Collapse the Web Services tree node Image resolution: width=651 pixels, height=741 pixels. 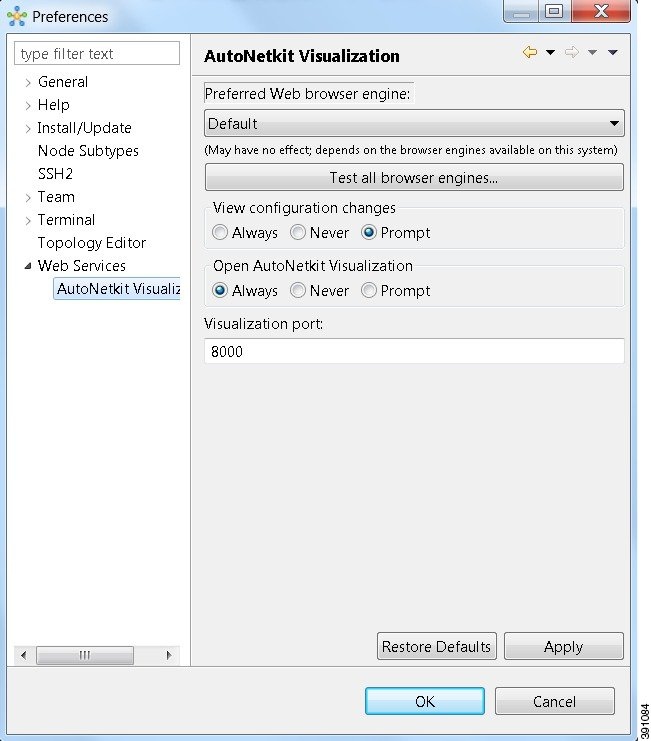coord(28,266)
